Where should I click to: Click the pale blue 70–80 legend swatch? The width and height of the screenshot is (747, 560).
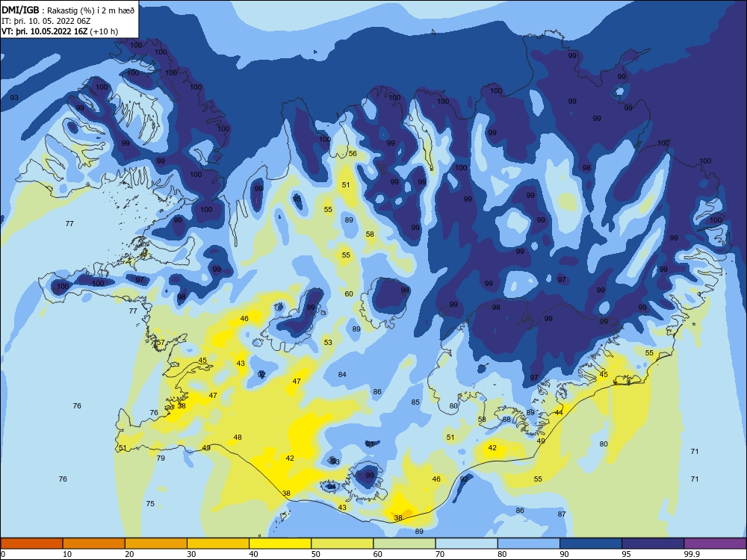click(466, 544)
